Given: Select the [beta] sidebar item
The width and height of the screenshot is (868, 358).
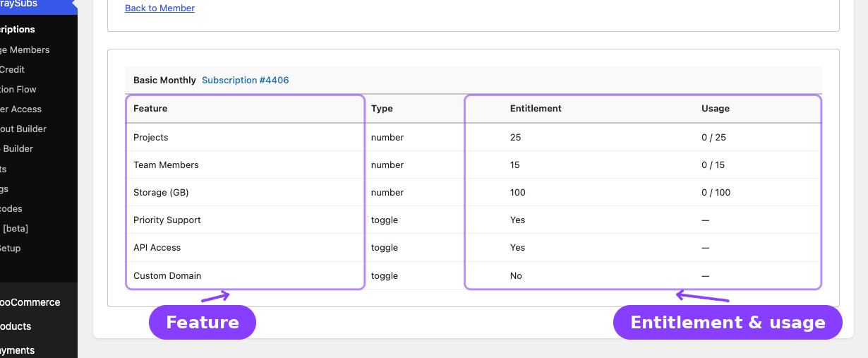Looking at the screenshot, I should 15,228.
